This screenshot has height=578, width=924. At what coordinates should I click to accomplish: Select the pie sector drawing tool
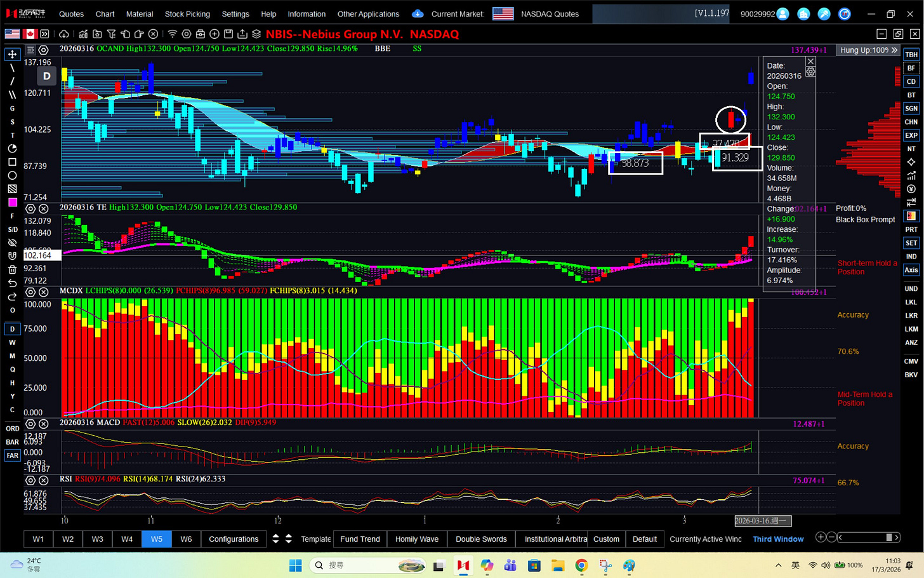12,149
